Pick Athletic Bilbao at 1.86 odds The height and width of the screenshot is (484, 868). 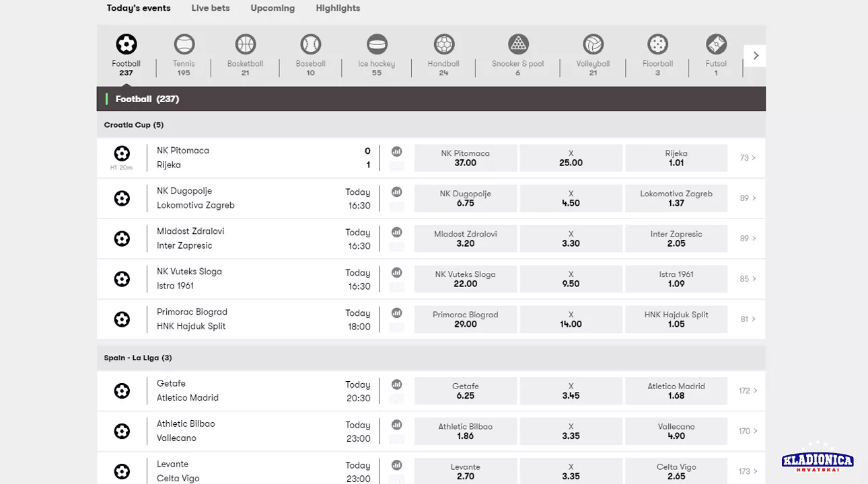coord(466,431)
